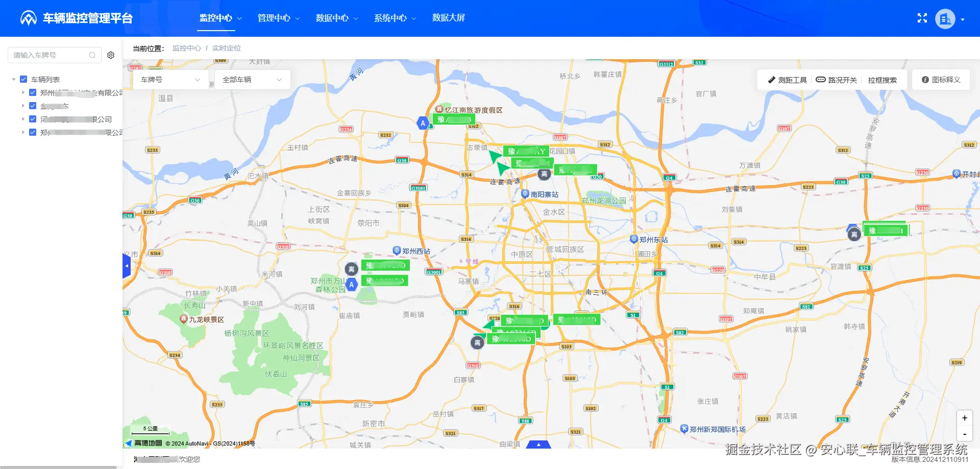This screenshot has width=980, height=469.
Task: Expand the fourth tree group node
Action: [23, 132]
